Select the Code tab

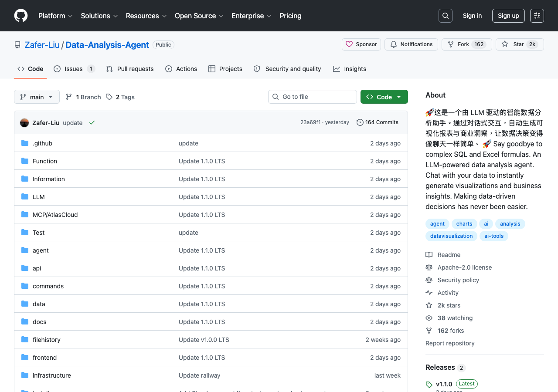coord(31,69)
